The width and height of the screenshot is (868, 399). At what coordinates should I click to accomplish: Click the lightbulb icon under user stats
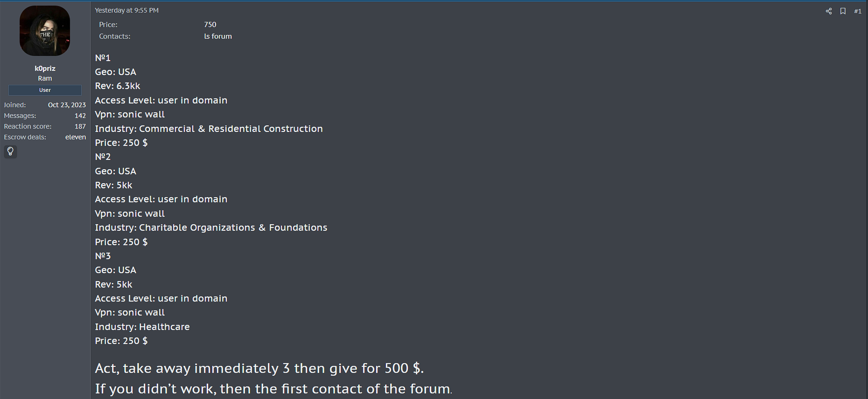pyautogui.click(x=10, y=151)
